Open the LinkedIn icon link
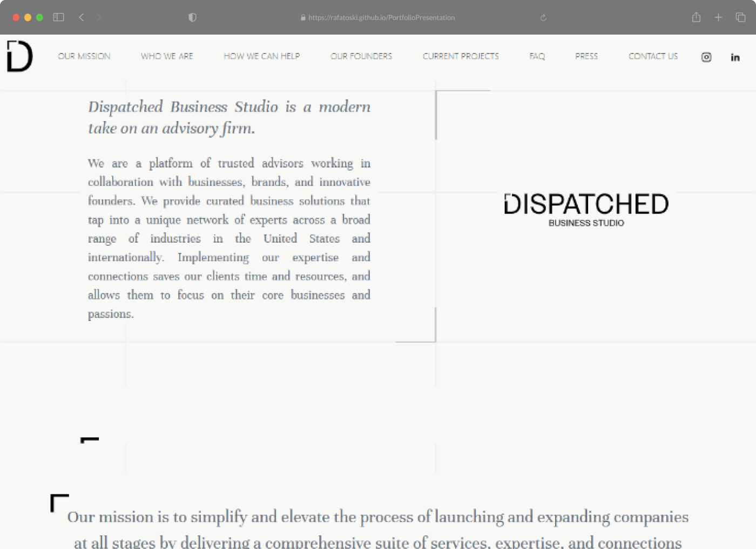 coord(735,57)
